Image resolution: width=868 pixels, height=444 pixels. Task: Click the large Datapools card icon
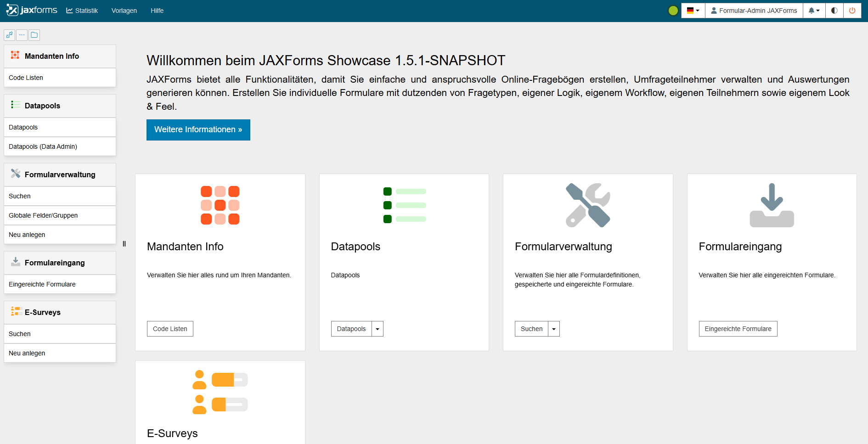(405, 205)
